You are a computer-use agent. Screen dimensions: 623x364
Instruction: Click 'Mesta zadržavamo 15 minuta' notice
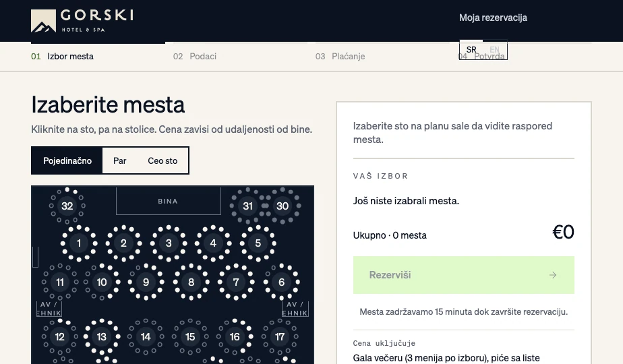click(464, 311)
